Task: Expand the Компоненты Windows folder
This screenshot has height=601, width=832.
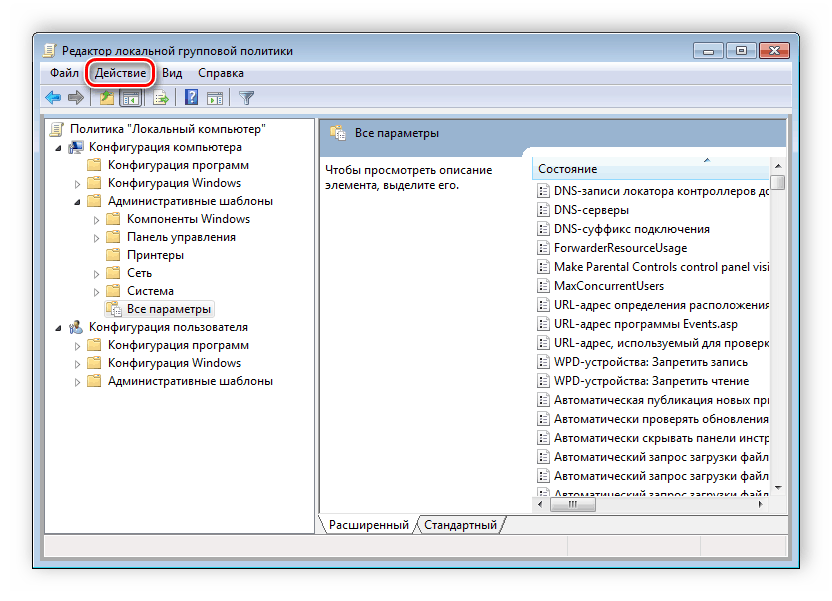Action: tap(97, 220)
